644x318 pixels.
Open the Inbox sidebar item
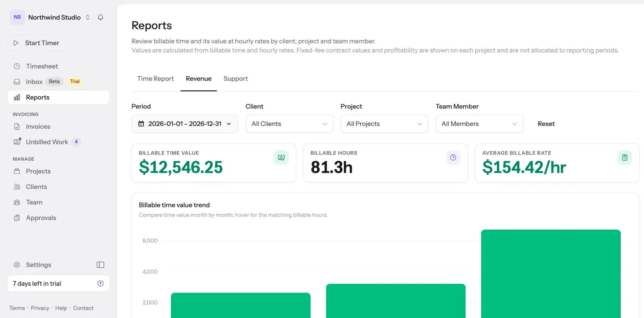coord(58,82)
